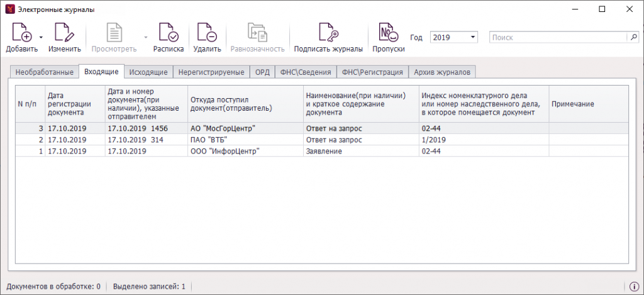Image resolution: width=644 pixels, height=295 pixels.
Task: Click into the Поиск search field
Action: coord(558,37)
